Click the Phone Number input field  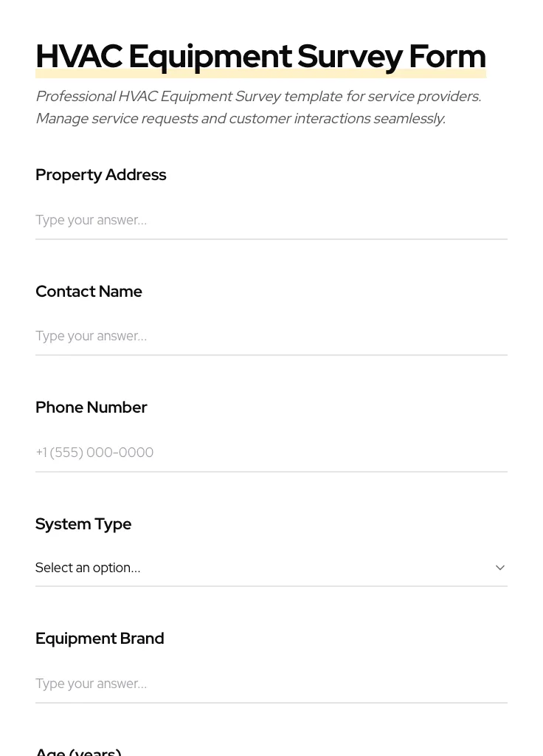pyautogui.click(x=271, y=453)
